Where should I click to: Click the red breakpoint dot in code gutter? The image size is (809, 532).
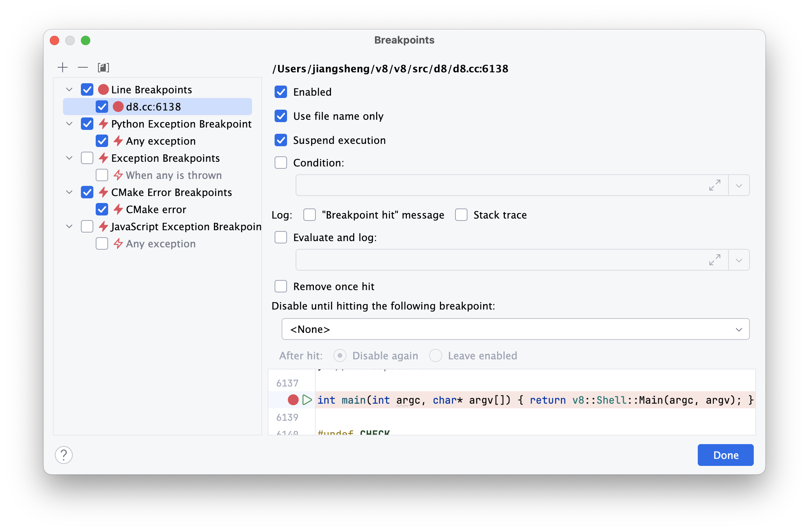point(293,400)
